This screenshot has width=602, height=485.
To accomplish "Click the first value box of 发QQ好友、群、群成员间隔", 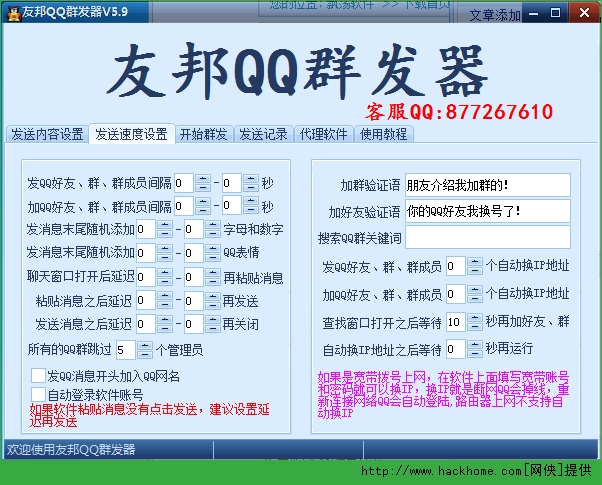I will click(x=184, y=183).
